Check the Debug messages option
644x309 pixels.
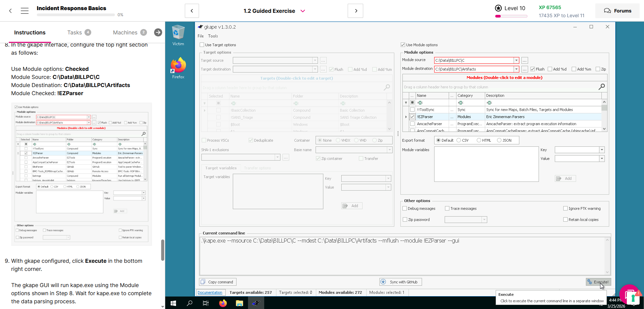click(x=405, y=208)
